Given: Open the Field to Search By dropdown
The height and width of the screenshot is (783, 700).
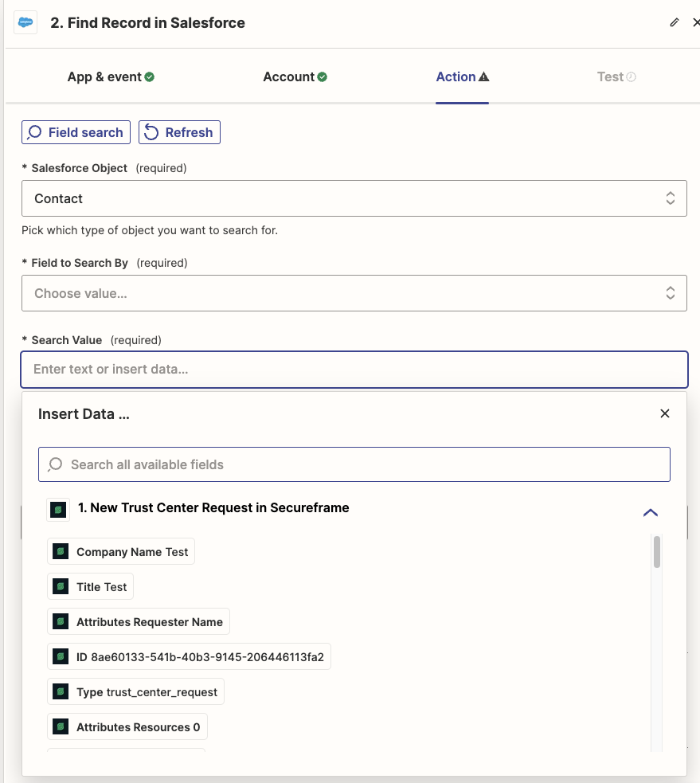Looking at the screenshot, I should pyautogui.click(x=354, y=293).
